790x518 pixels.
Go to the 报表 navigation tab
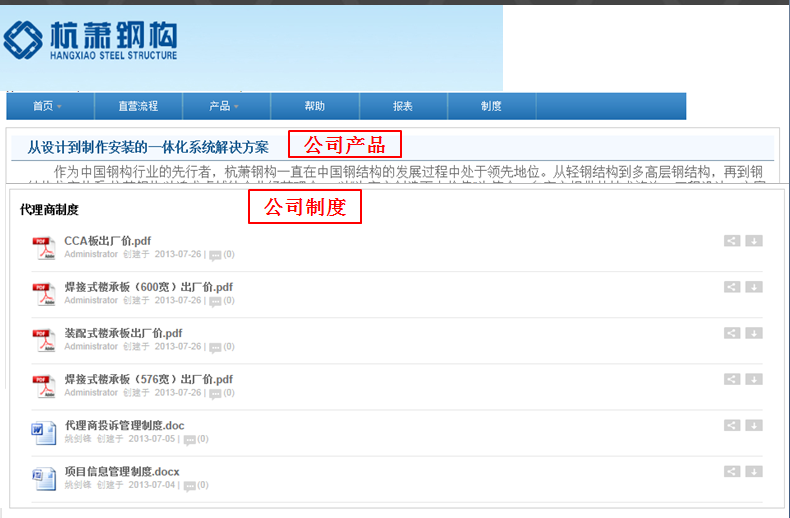[403, 106]
